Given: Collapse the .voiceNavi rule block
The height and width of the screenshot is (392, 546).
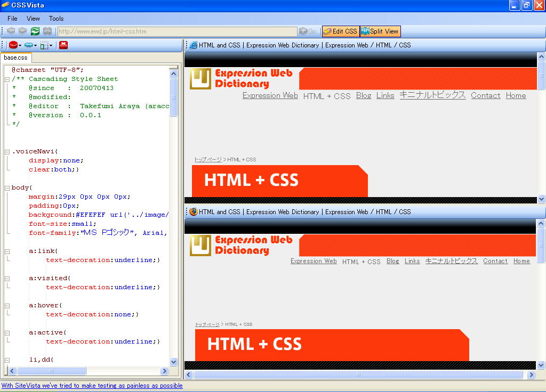Looking at the screenshot, I should [x=7, y=152].
